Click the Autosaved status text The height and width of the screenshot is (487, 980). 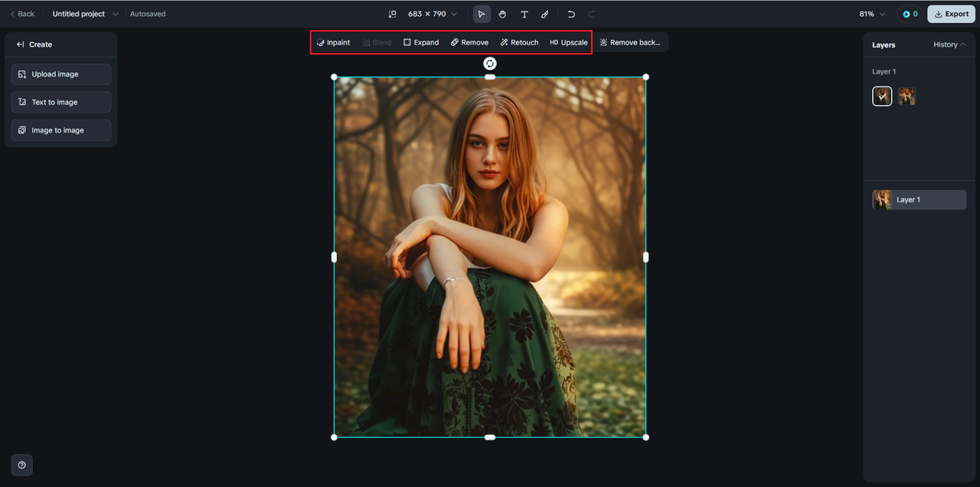(148, 14)
